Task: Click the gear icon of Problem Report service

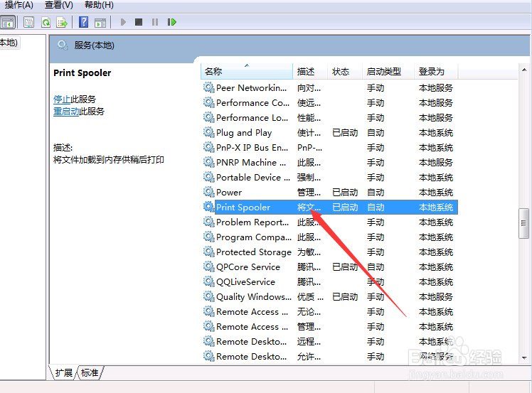Action: [208, 222]
